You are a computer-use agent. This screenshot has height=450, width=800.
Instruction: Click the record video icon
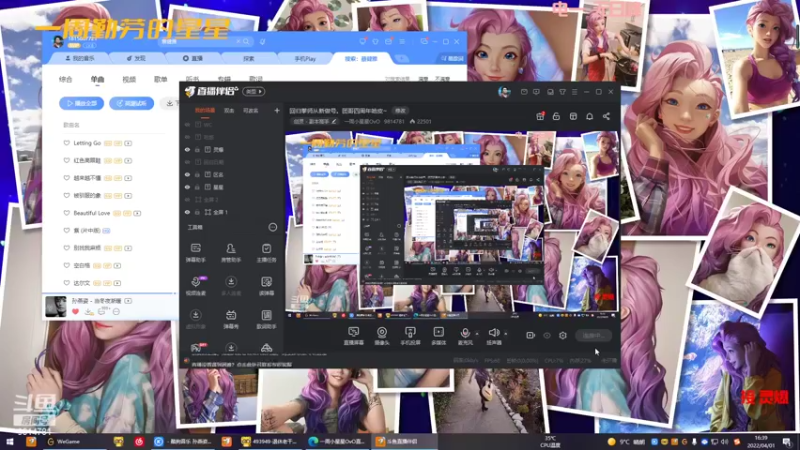[530, 335]
